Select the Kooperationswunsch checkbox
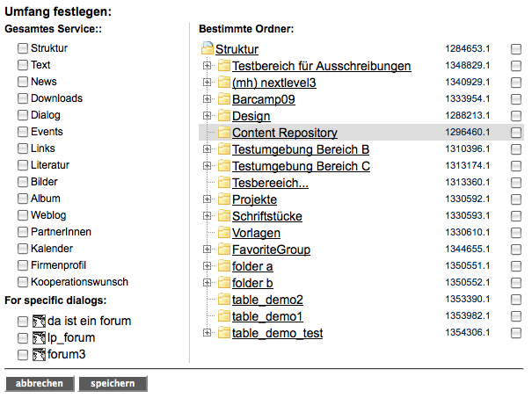 (23, 282)
